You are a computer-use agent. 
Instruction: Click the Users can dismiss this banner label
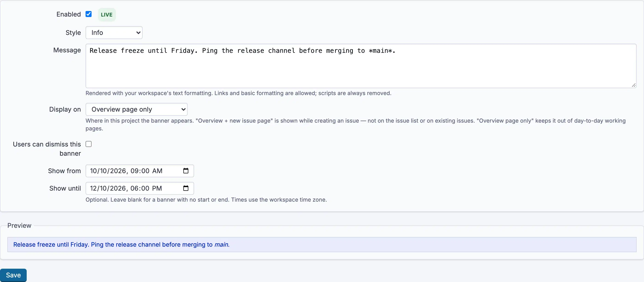(x=47, y=149)
